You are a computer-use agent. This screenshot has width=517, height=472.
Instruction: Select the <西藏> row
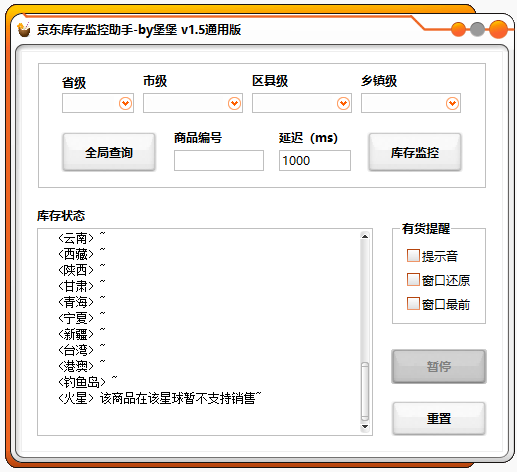click(x=82, y=254)
